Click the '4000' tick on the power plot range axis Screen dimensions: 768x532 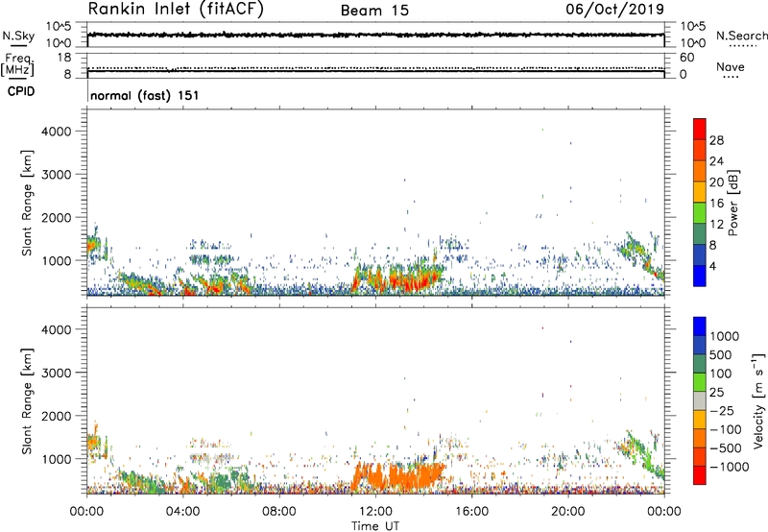57,132
